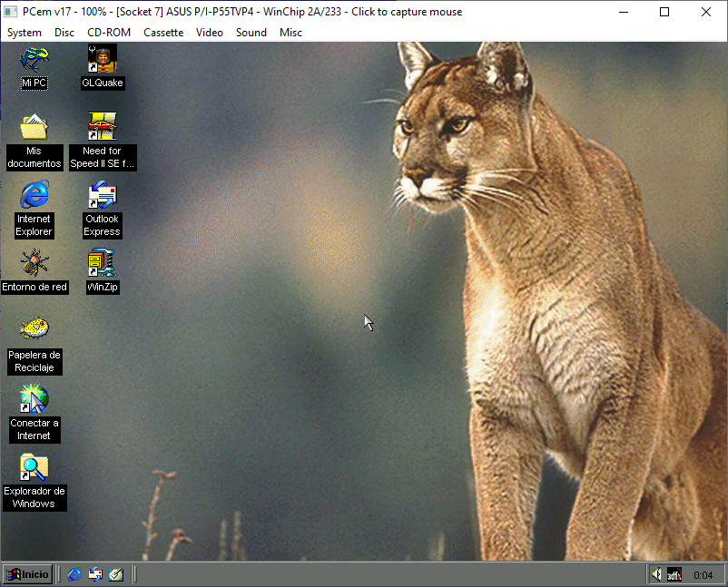Open the Conectar a Internet shortcut
The width and height of the screenshot is (728, 587).
coord(34,398)
